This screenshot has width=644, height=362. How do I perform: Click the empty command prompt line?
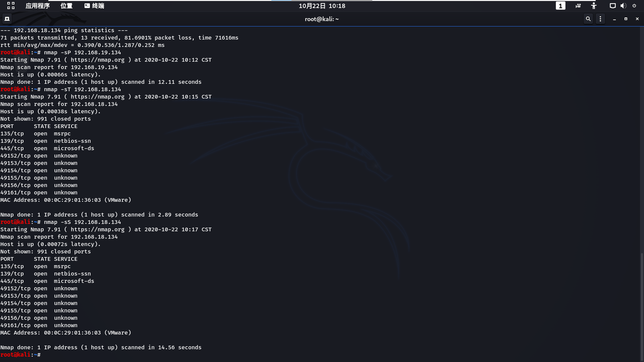[x=201, y=355]
